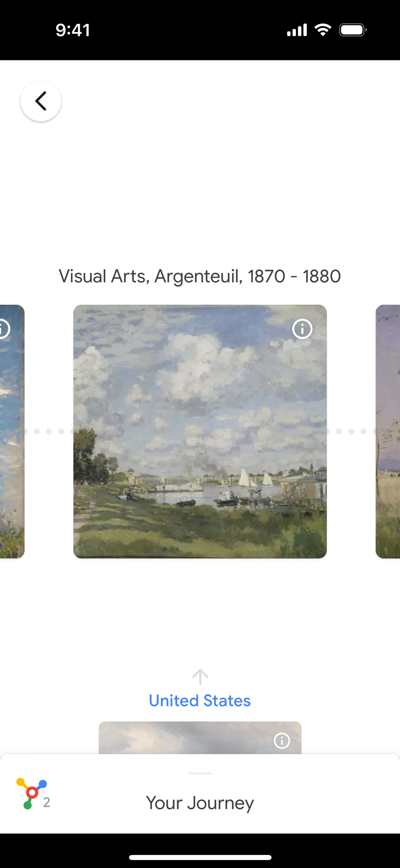Open the Your Journey label
Screen dimensions: 400x868
(x=200, y=803)
